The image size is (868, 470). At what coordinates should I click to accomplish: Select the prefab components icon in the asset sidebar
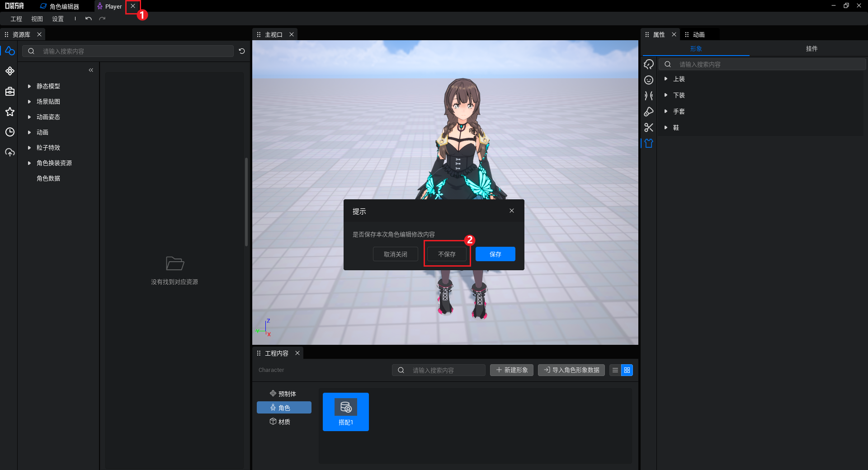pyautogui.click(x=10, y=71)
